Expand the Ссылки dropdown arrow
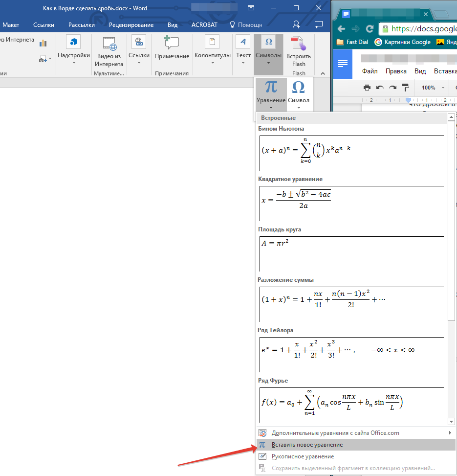The height and width of the screenshot is (476, 457). coord(139,63)
